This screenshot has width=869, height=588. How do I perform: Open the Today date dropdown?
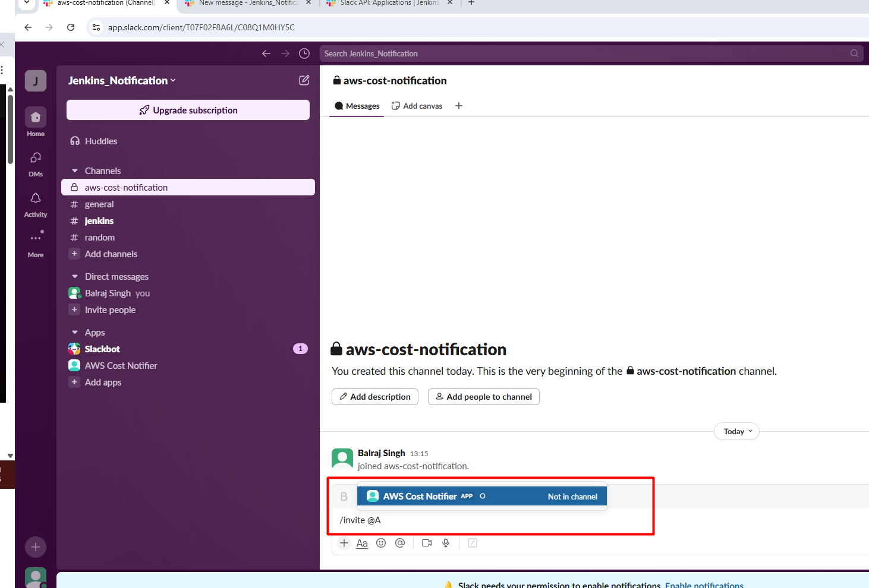pos(736,432)
